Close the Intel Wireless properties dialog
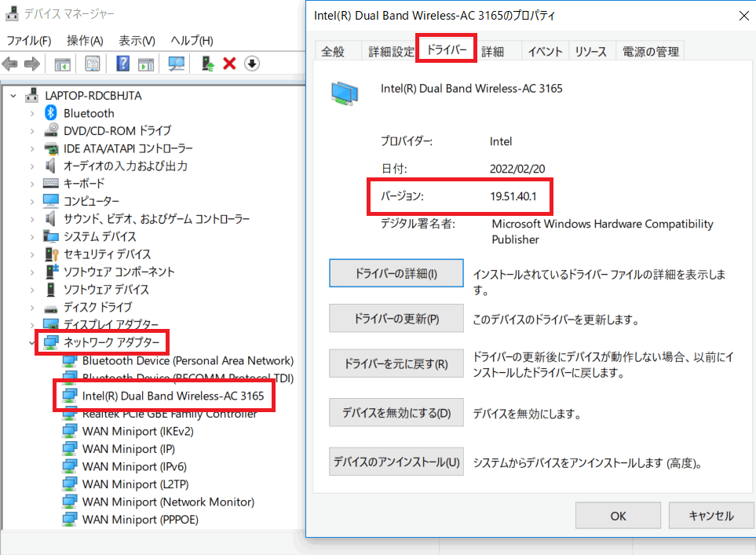 [x=744, y=16]
